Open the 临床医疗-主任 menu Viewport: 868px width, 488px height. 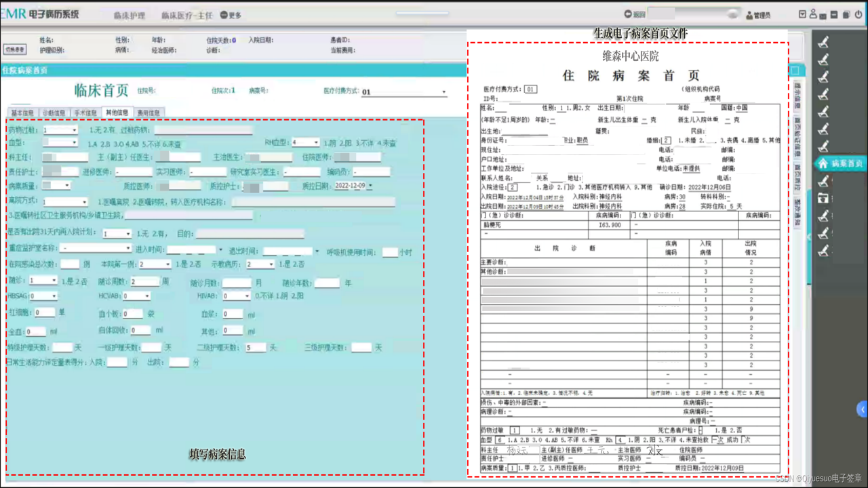click(186, 15)
